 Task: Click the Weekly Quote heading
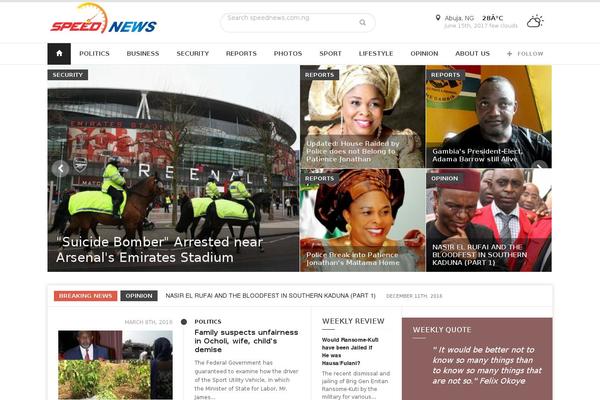(x=442, y=330)
